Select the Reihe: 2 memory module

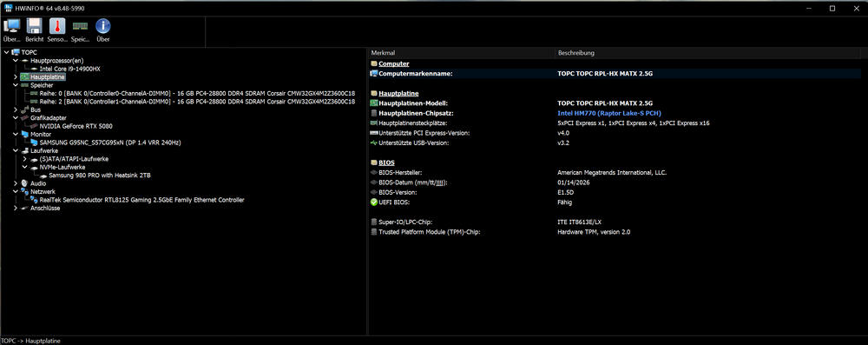click(197, 102)
